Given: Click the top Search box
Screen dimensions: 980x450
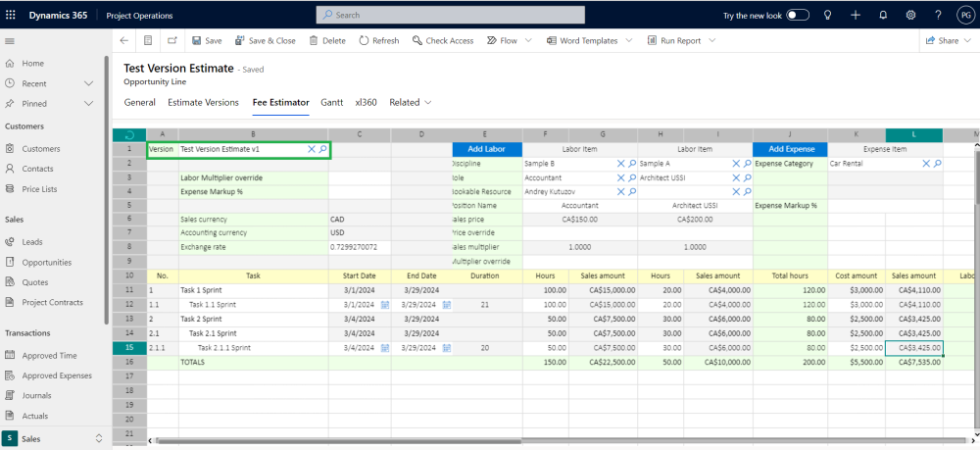Looking at the screenshot, I should click(451, 16).
